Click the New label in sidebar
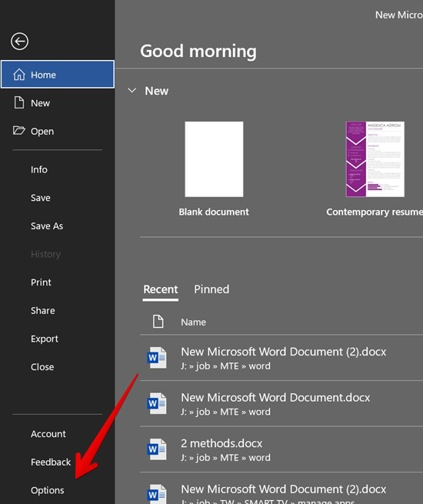 40,103
